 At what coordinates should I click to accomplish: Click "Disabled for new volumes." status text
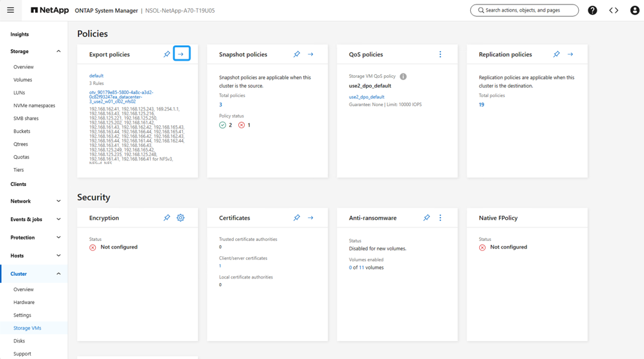tap(378, 248)
